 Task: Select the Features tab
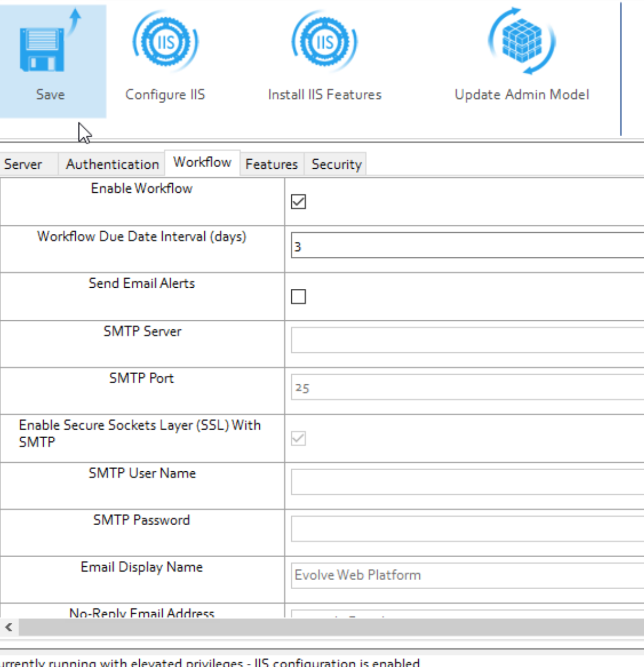click(271, 164)
